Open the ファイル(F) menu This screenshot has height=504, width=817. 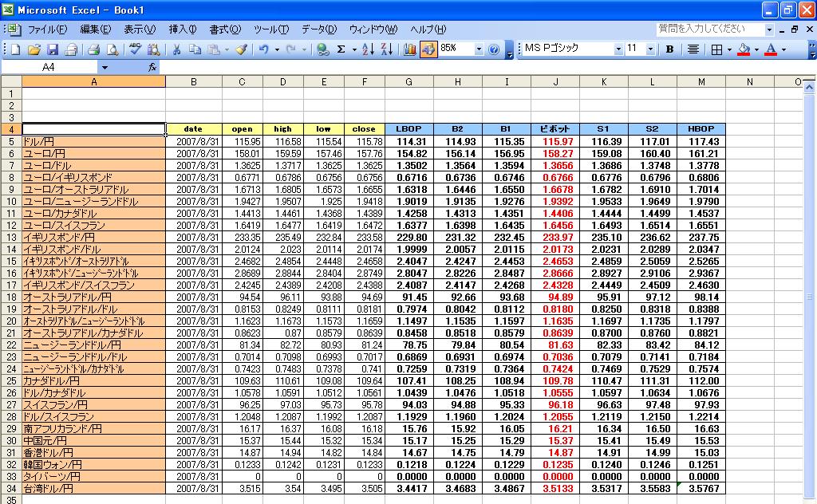click(47, 30)
